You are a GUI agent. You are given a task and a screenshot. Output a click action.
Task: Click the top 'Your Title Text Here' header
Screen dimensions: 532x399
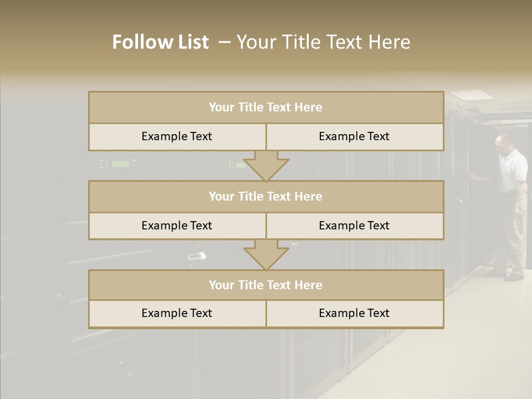point(266,108)
